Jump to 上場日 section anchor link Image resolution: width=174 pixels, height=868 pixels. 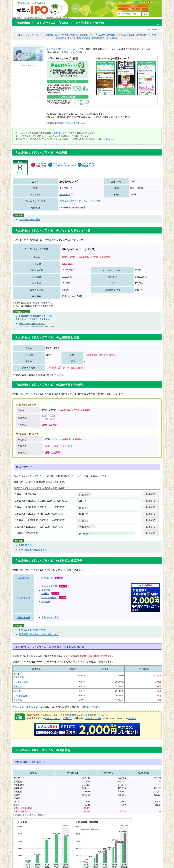tap(21, 35)
